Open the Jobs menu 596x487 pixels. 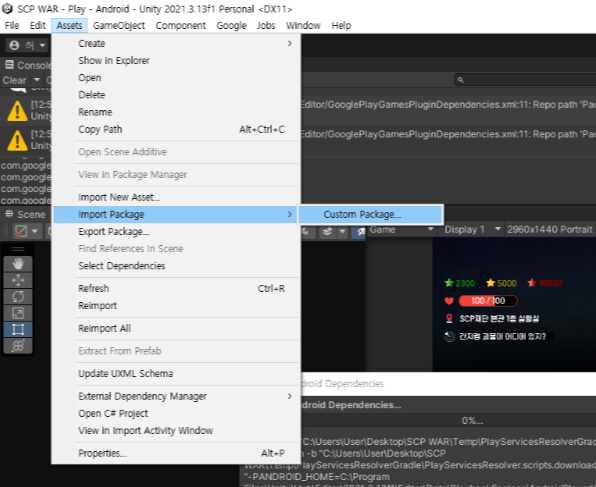pos(266,25)
